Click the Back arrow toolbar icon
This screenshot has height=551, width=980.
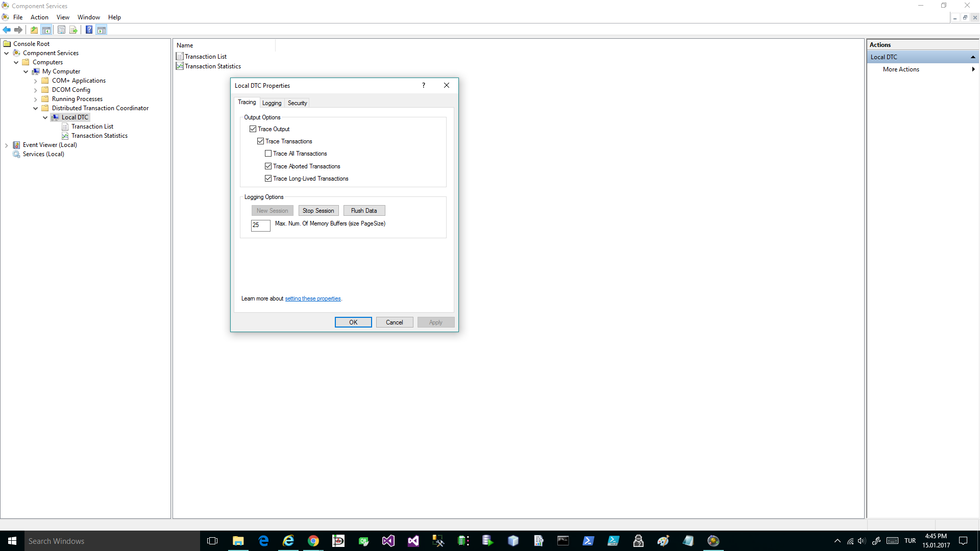pos(7,30)
